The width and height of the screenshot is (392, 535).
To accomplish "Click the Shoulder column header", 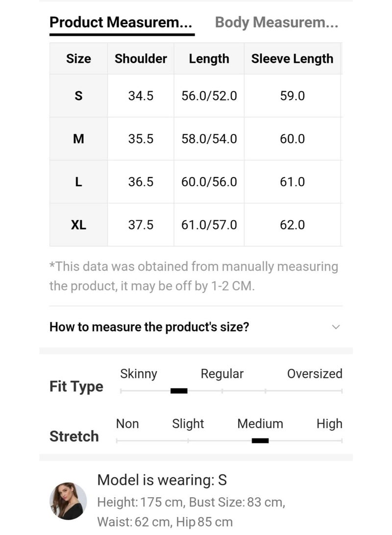I will pyautogui.click(x=141, y=59).
